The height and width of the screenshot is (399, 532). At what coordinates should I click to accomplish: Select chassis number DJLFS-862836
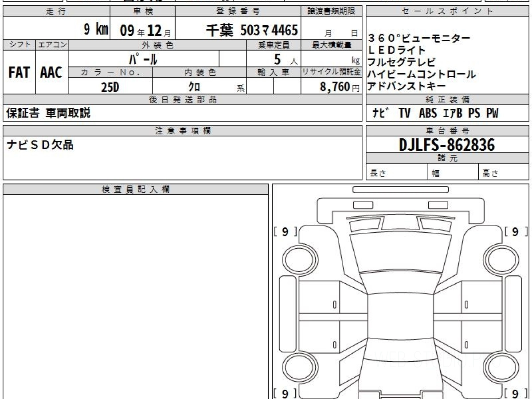click(x=447, y=145)
